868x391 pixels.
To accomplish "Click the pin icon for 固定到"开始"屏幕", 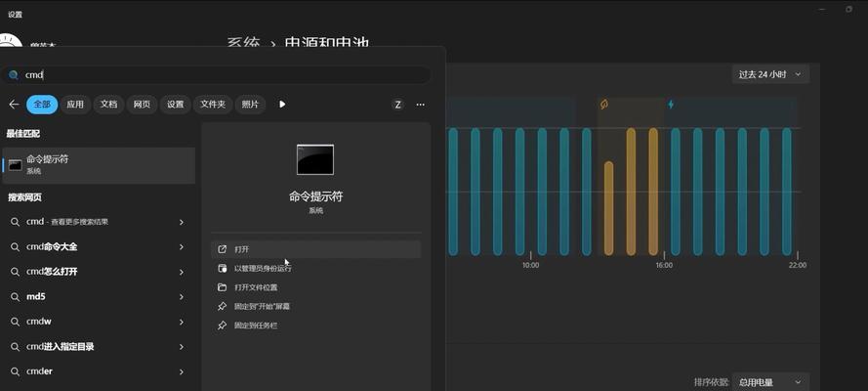I will (222, 306).
